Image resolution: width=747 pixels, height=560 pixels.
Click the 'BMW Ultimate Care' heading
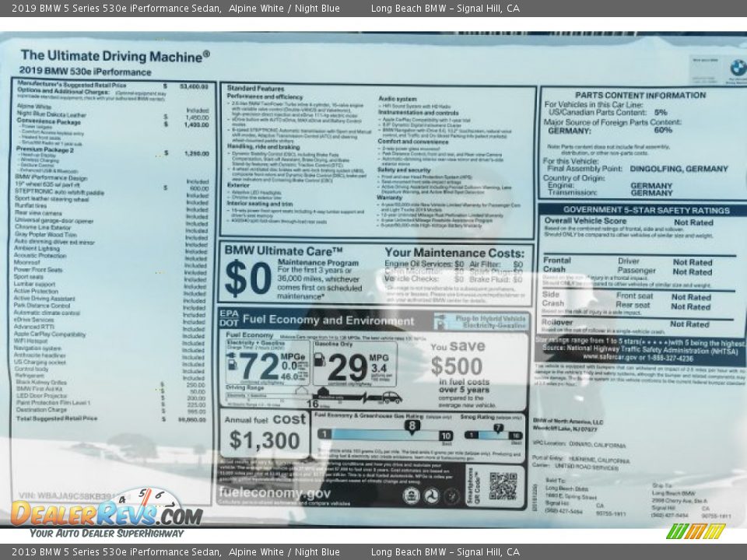(x=283, y=251)
